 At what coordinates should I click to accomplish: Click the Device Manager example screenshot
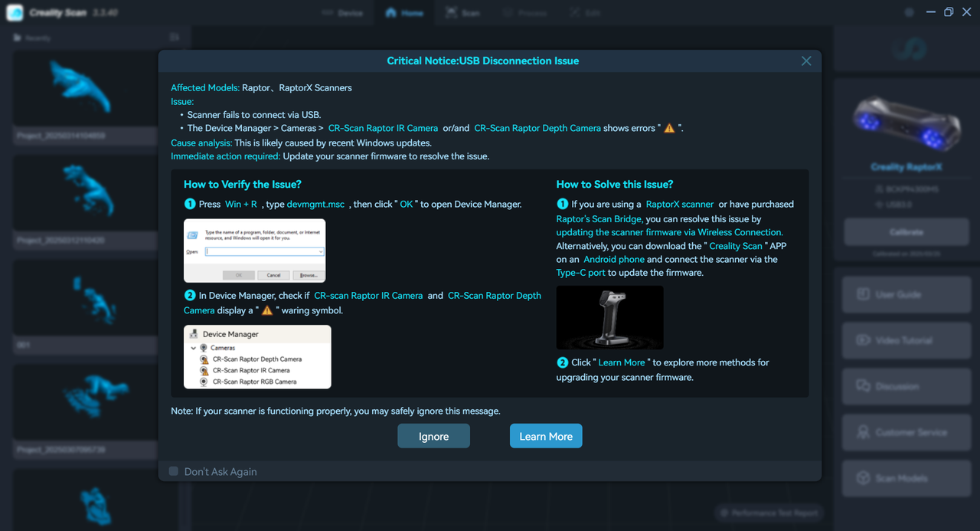coord(257,357)
